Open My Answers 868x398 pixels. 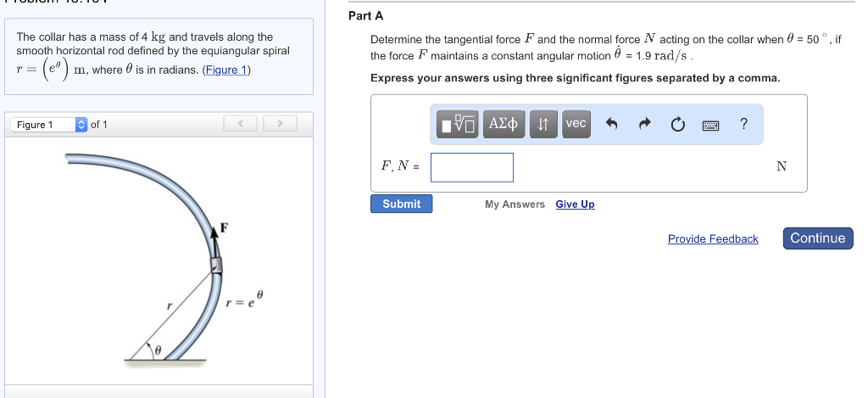515,205
